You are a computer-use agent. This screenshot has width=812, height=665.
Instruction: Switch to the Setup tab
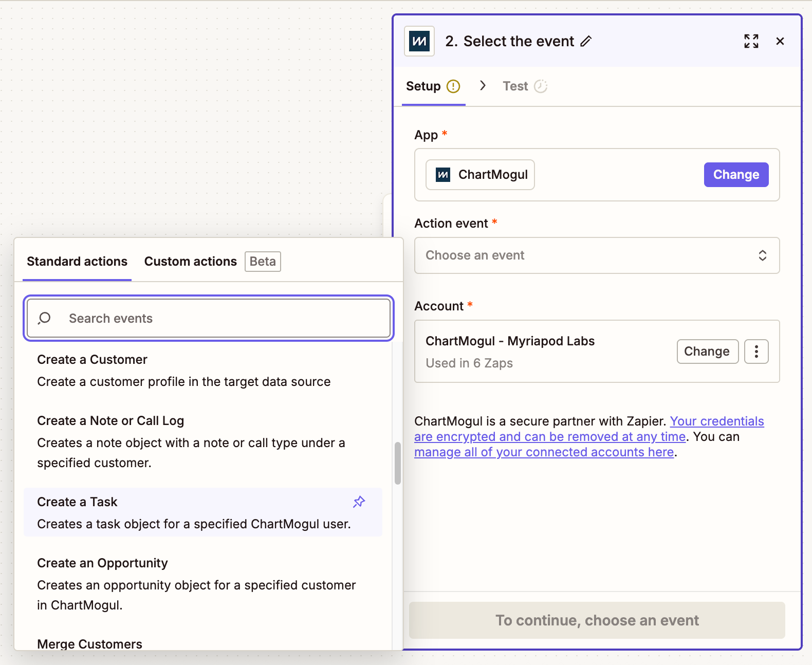point(433,86)
